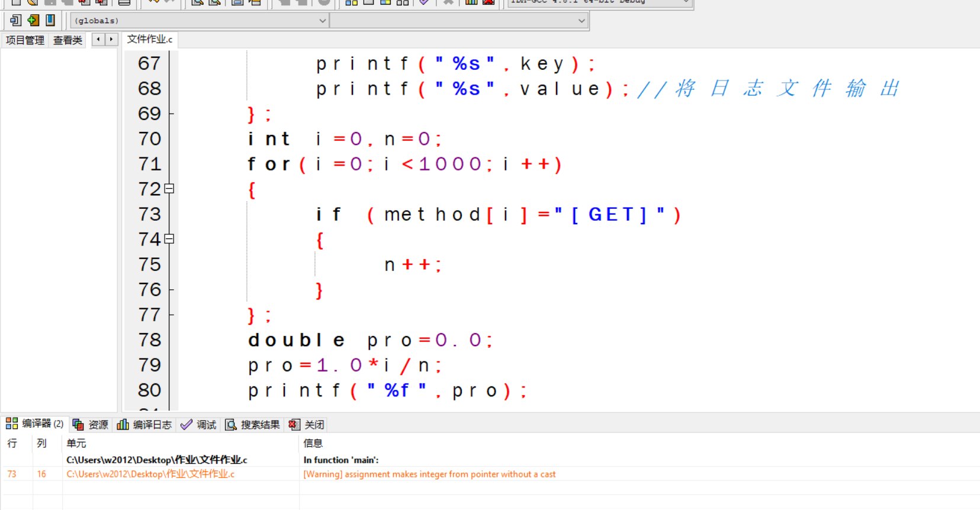The image size is (980, 510).
Task: Collapse the code fold at line 72
Action: (169, 189)
